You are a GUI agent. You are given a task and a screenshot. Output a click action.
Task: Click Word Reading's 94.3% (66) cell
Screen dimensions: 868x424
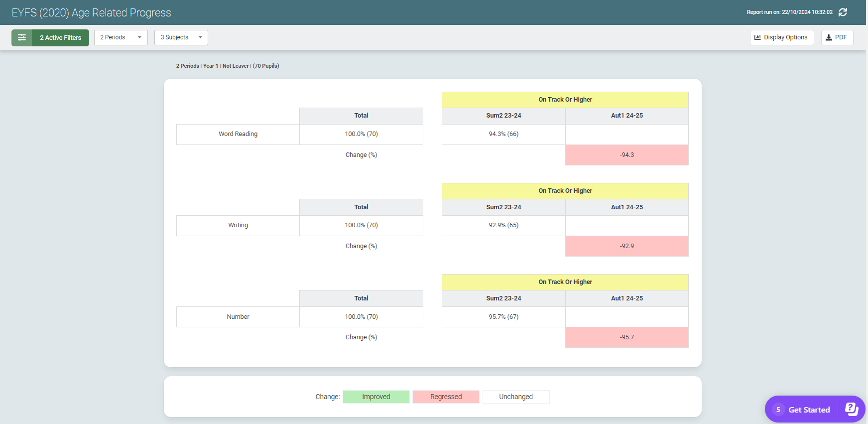pos(503,134)
